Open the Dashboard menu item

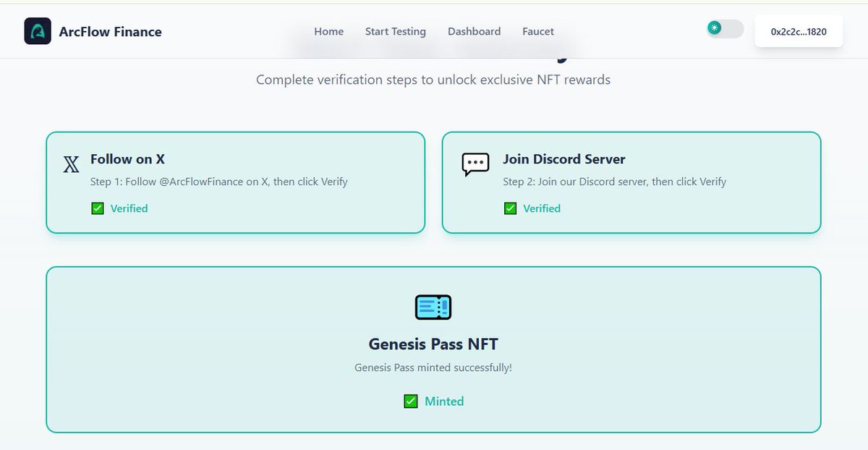pyautogui.click(x=475, y=31)
